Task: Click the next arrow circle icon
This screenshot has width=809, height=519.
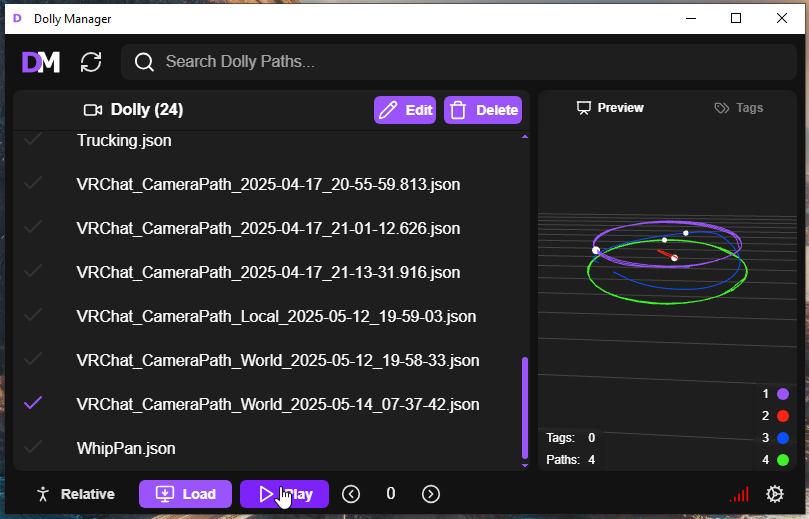Action: [431, 494]
